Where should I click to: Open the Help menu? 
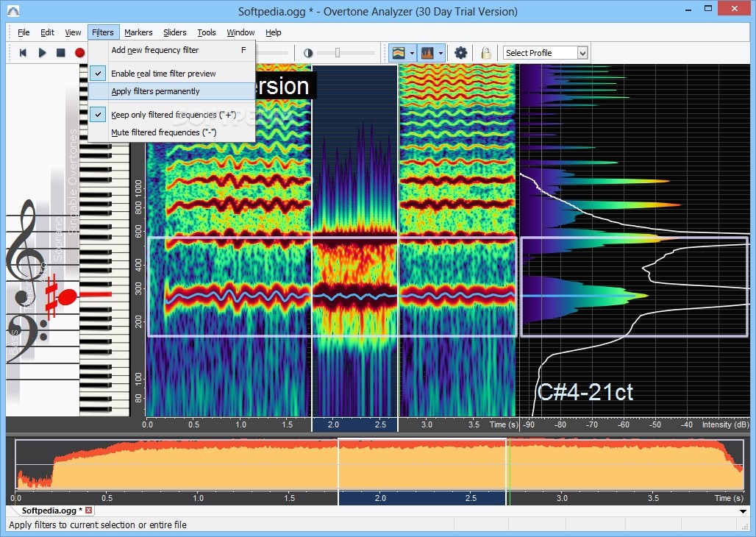(274, 32)
